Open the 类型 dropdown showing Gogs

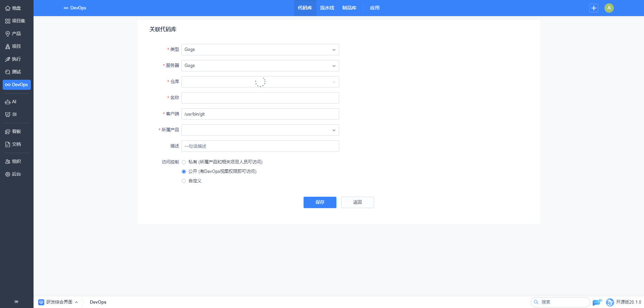(x=260, y=50)
